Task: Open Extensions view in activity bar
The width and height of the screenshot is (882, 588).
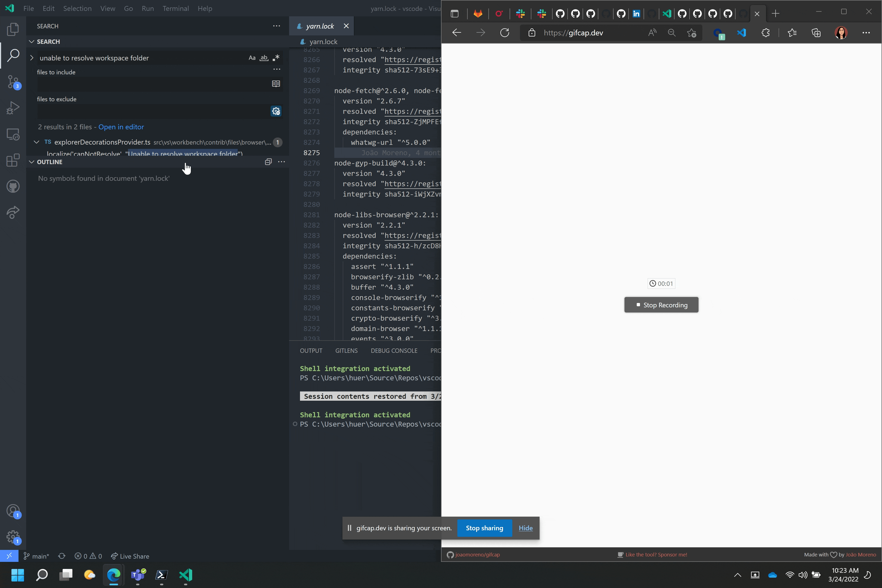Action: [13, 160]
